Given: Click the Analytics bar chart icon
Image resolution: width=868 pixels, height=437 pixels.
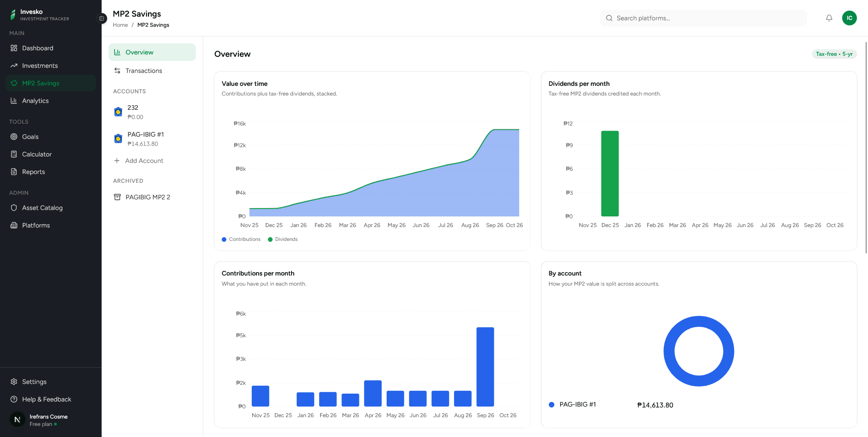Looking at the screenshot, I should (x=14, y=101).
